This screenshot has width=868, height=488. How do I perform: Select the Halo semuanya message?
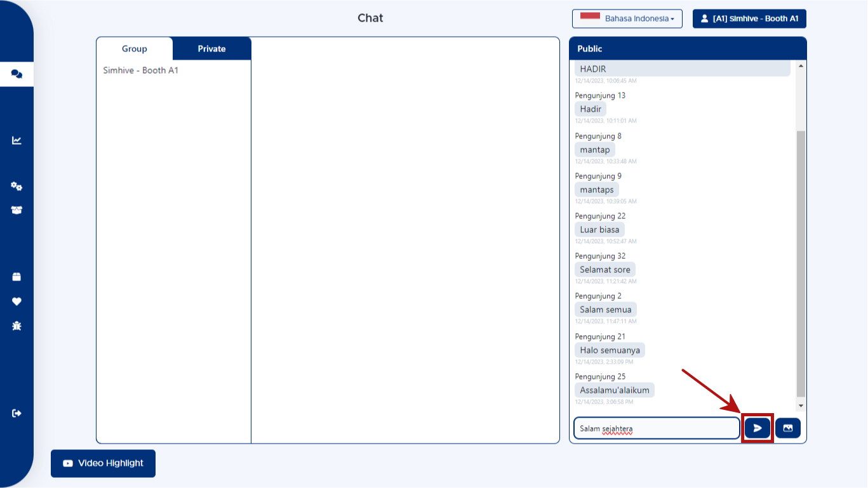coord(610,350)
